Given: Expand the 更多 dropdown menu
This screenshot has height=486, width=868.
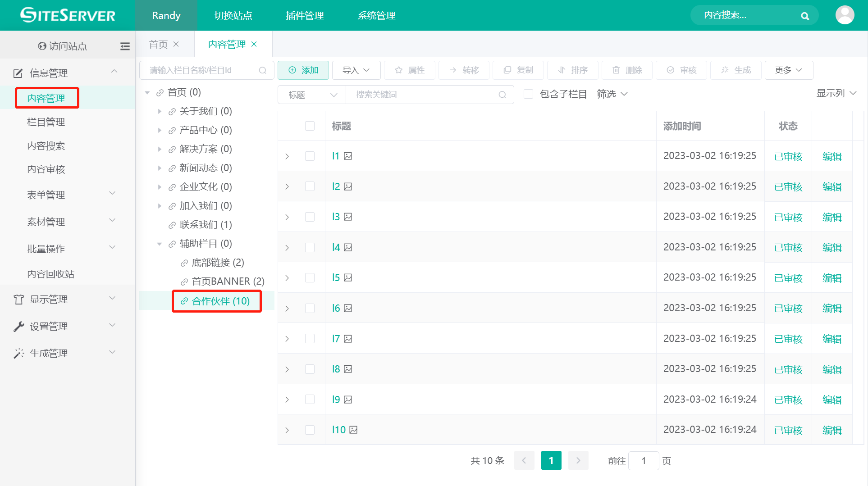Looking at the screenshot, I should click(x=788, y=70).
